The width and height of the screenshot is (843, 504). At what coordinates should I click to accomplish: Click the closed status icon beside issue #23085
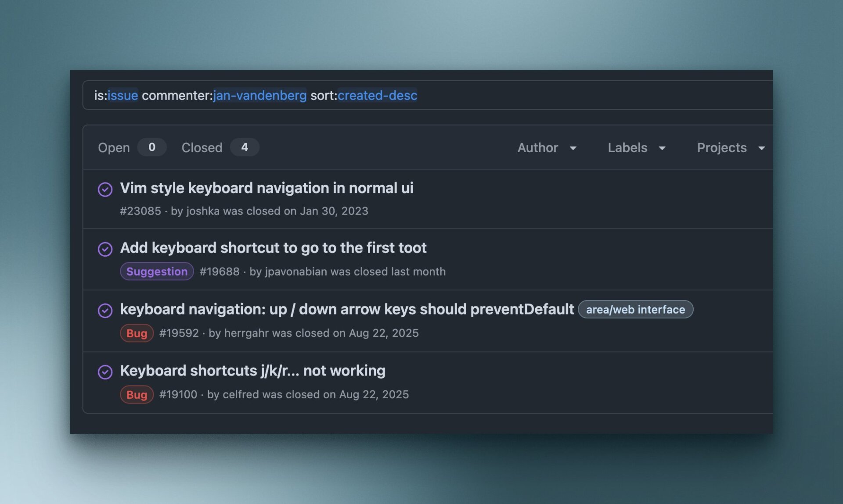pos(105,189)
